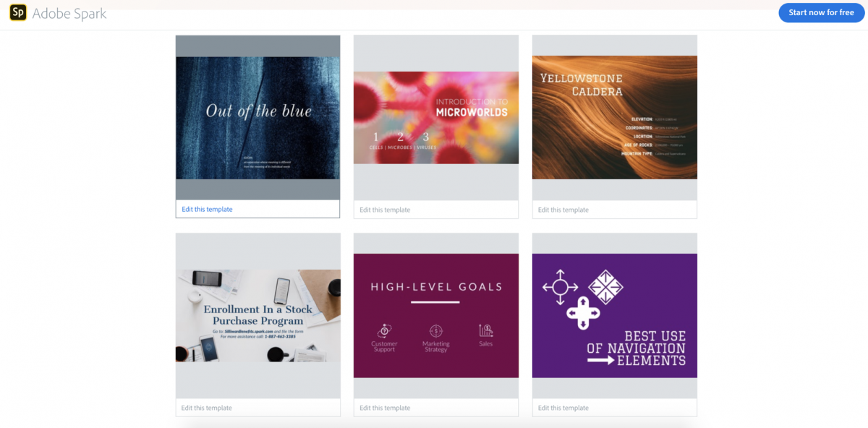Click Start now for free button
The width and height of the screenshot is (868, 428).
coord(821,12)
